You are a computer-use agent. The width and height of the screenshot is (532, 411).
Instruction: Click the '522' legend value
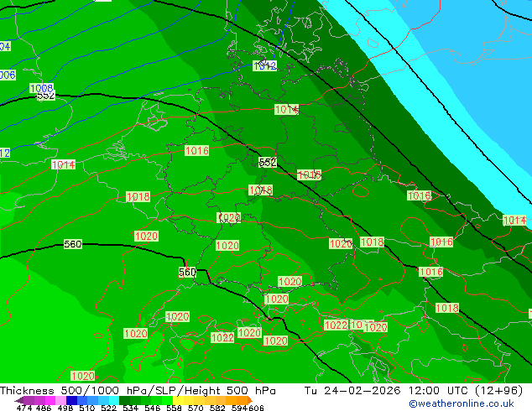coord(108,408)
